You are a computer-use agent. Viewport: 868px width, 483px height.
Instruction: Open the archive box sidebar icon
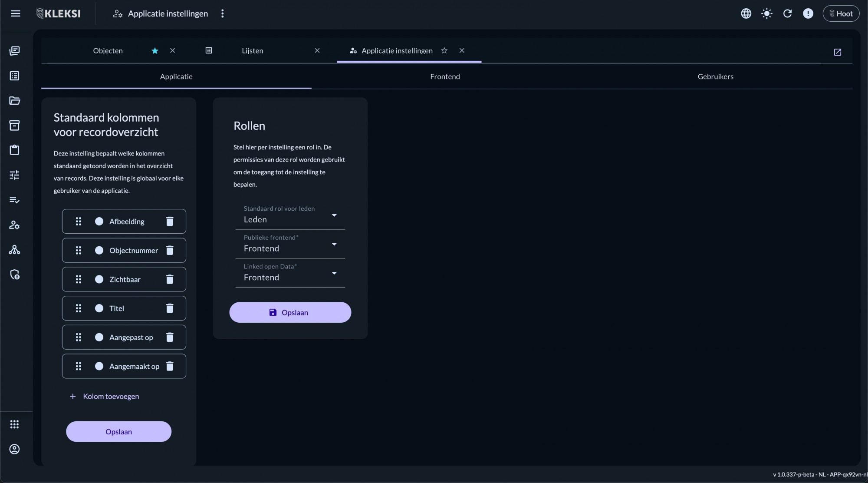point(14,126)
